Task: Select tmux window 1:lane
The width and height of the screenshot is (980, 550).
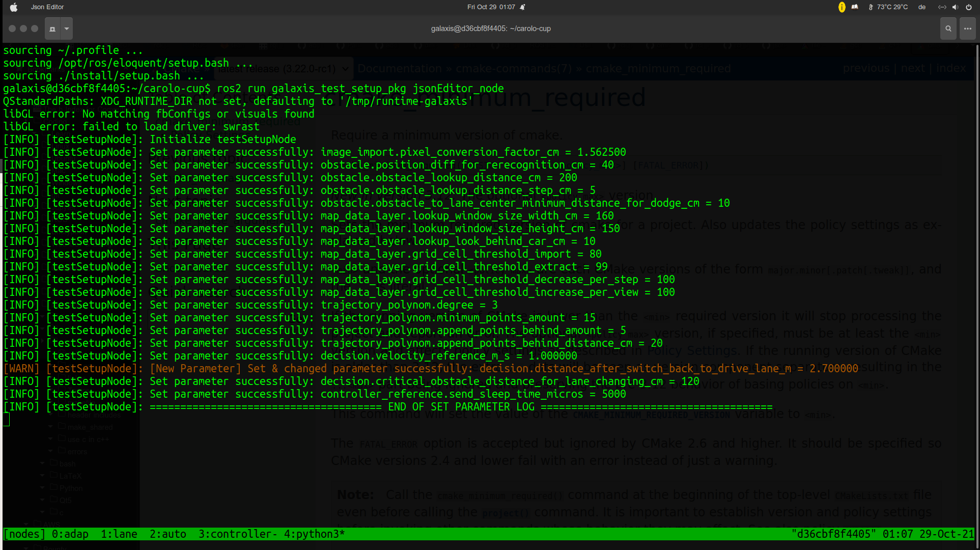Action: pyautogui.click(x=119, y=534)
